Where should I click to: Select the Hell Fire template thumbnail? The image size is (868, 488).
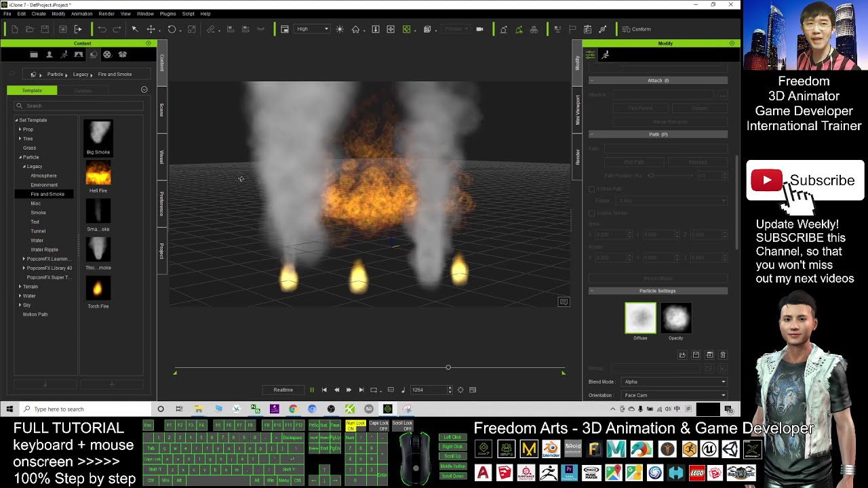pyautogui.click(x=98, y=174)
